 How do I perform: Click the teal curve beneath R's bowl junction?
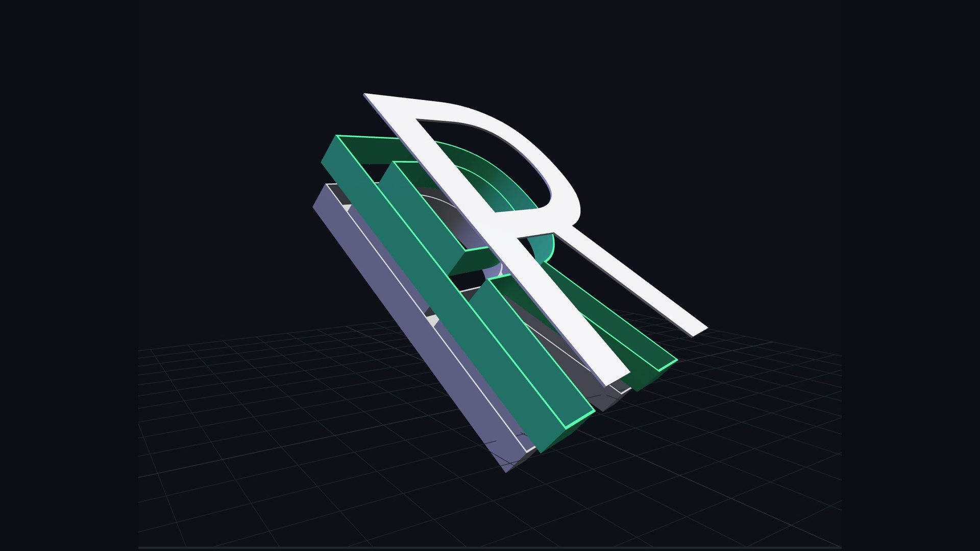click(544, 247)
